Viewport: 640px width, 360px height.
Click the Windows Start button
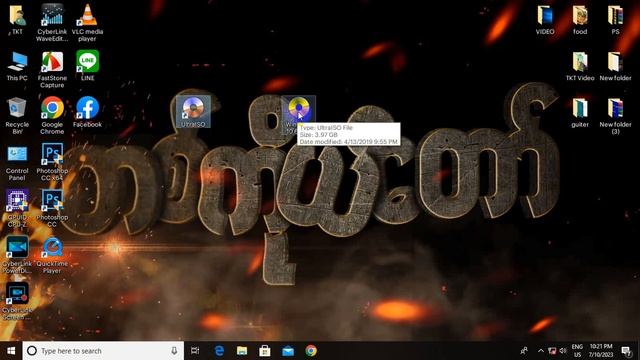tap(11, 351)
